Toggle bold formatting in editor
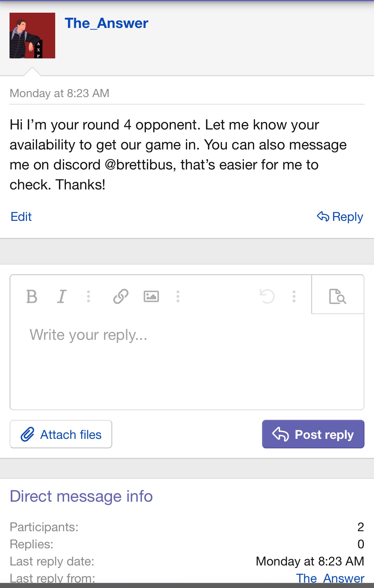 click(x=32, y=297)
